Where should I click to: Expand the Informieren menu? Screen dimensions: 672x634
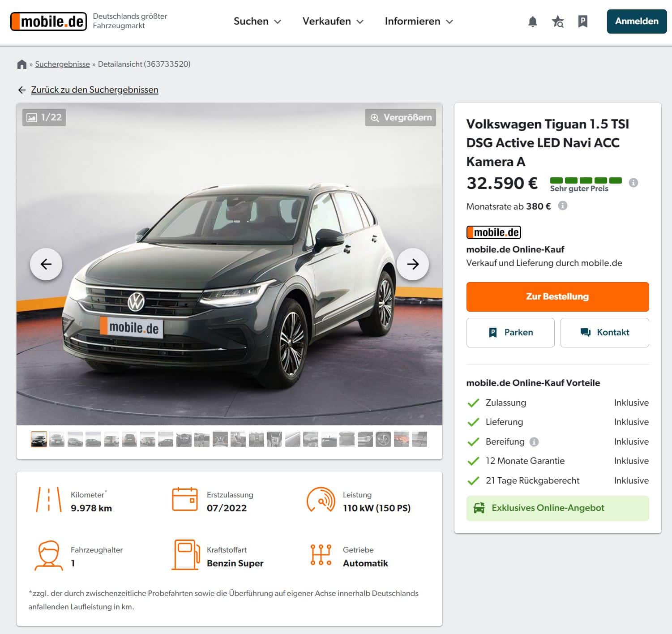419,21
